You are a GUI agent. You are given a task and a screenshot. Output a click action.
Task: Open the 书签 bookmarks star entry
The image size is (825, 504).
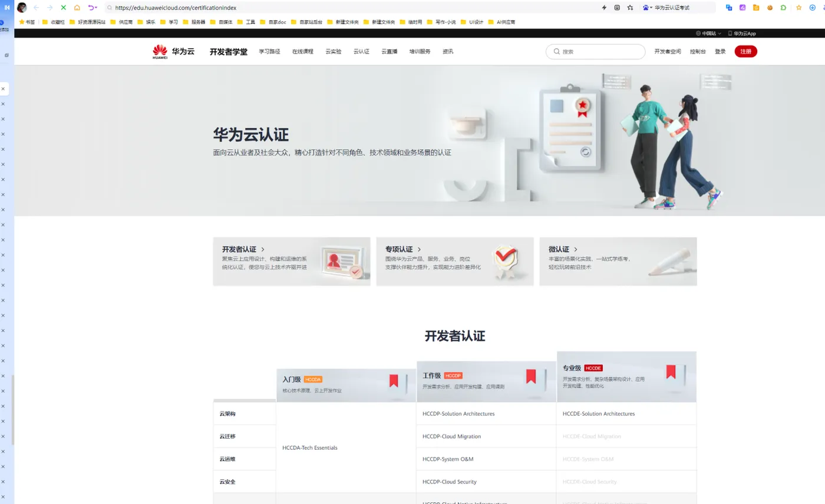pyautogui.click(x=27, y=22)
